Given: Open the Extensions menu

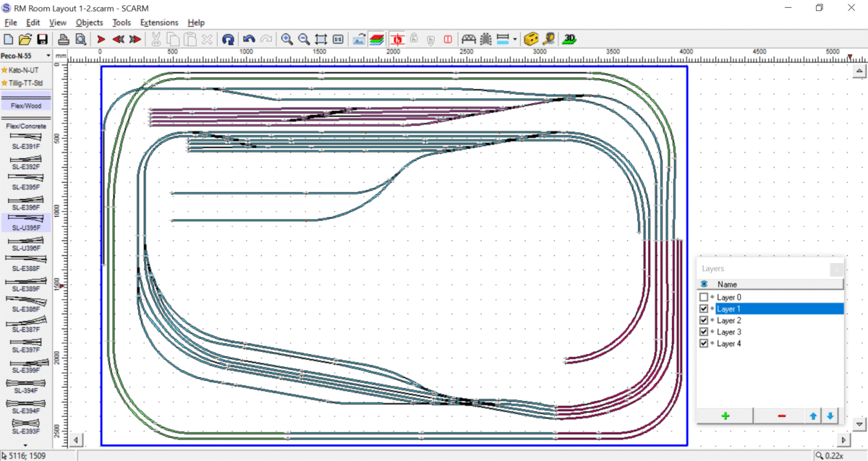Looking at the screenshot, I should (x=159, y=22).
